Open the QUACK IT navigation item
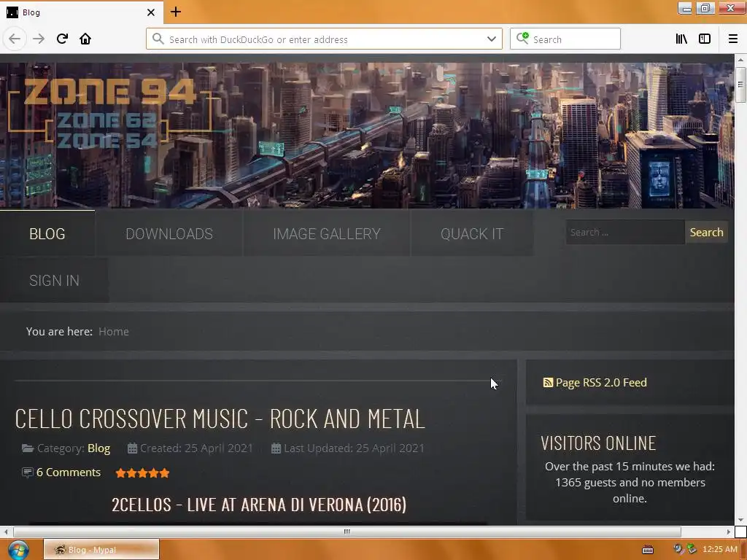 (472, 234)
